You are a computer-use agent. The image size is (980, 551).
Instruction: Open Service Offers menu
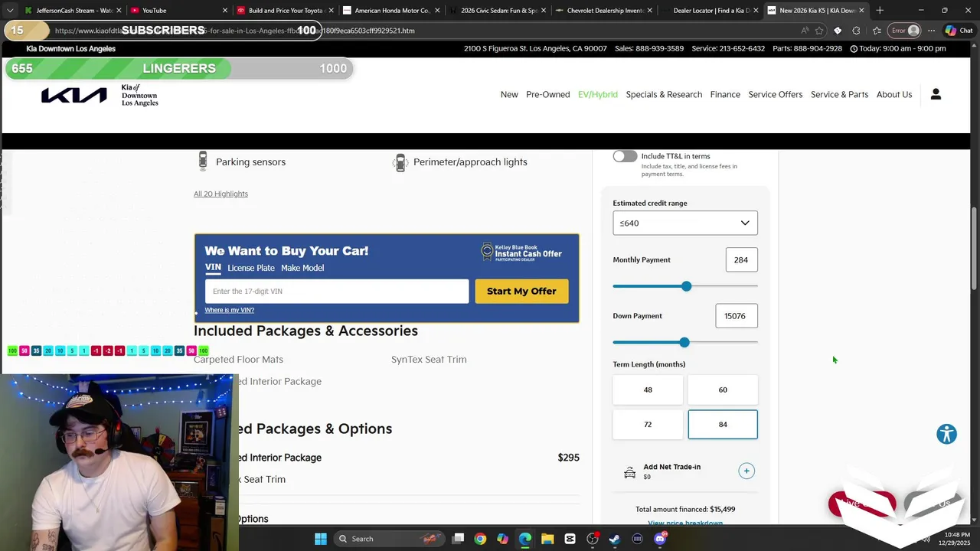tap(776, 94)
